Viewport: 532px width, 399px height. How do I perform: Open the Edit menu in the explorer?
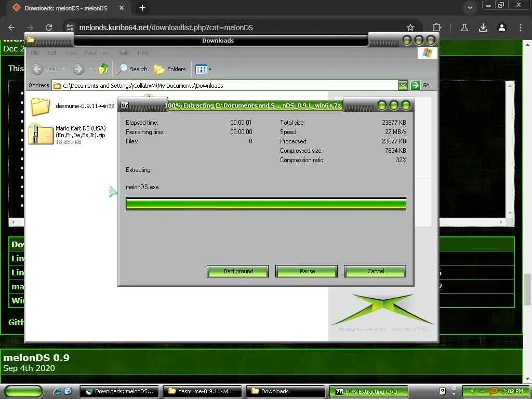(x=52, y=53)
